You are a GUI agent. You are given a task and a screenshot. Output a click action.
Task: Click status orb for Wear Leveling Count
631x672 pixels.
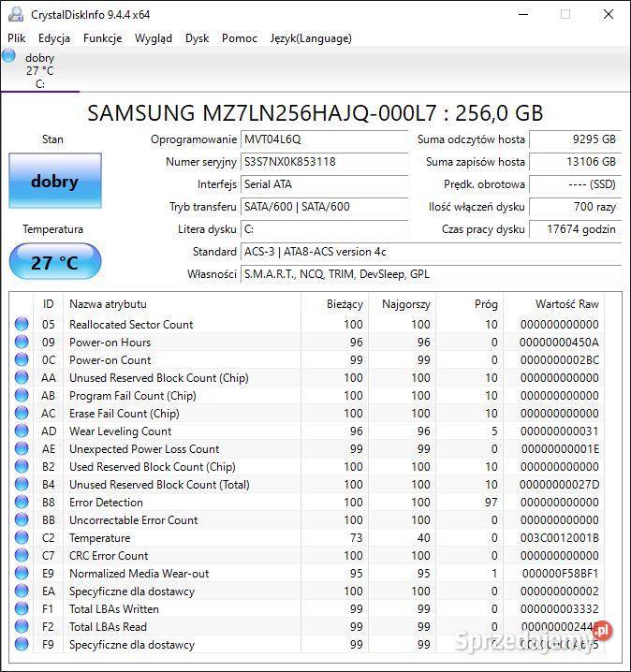[22, 431]
